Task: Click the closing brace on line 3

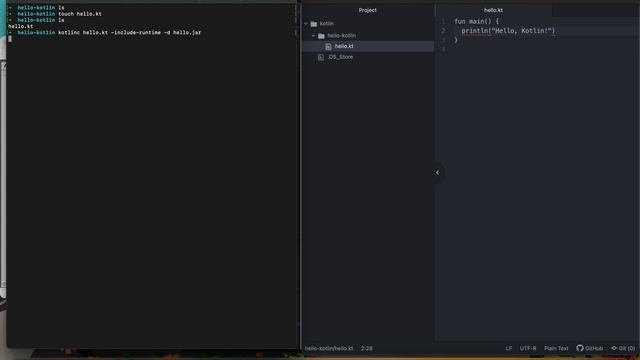Action: [x=456, y=40]
